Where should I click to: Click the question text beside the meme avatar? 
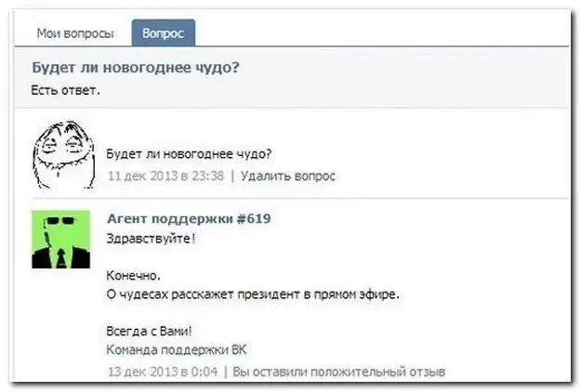click(x=190, y=154)
